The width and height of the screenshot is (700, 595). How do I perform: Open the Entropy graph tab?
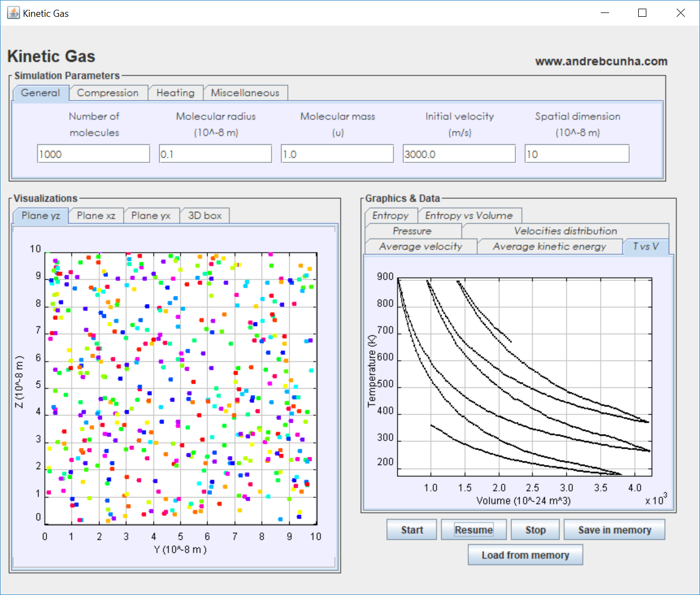pos(391,216)
